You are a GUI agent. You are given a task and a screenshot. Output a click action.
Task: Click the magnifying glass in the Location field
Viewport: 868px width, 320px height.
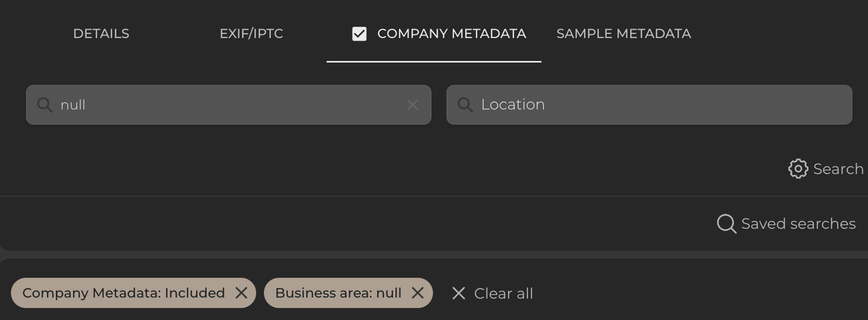coord(466,105)
